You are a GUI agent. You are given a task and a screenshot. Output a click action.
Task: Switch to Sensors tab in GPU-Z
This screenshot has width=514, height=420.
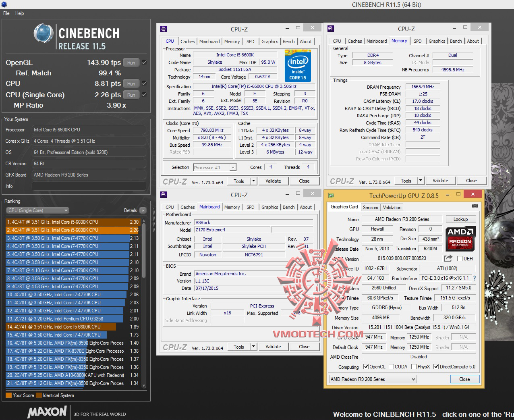[x=371, y=208]
